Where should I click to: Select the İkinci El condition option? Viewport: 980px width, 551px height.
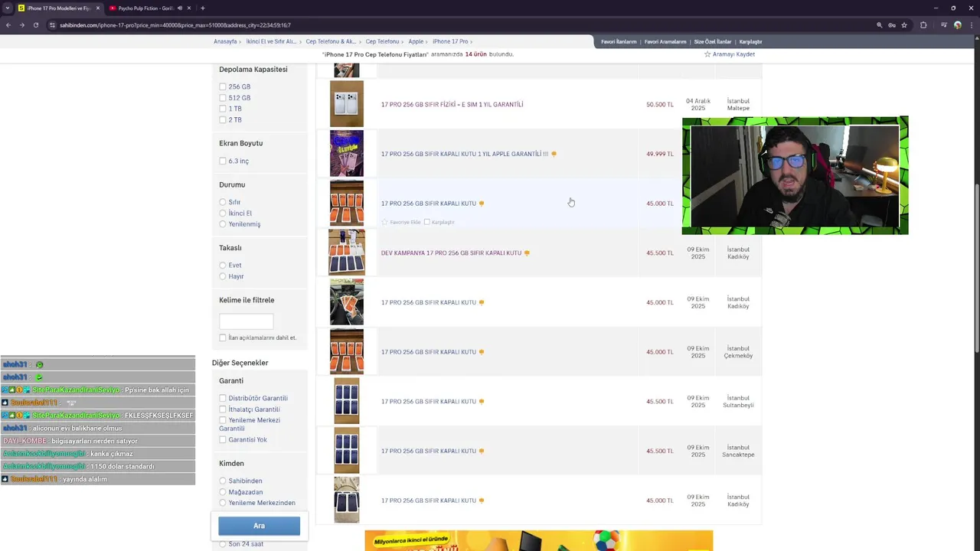pos(223,214)
